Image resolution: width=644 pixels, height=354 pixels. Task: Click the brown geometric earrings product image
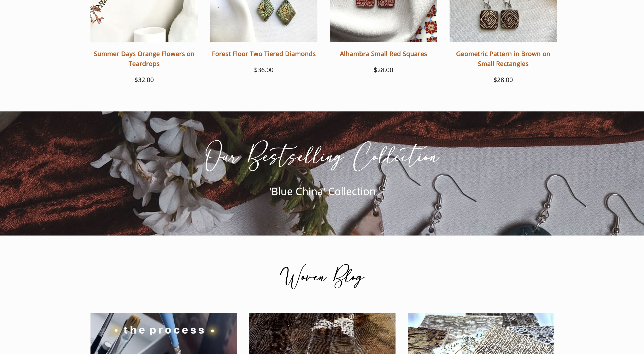pos(503,21)
